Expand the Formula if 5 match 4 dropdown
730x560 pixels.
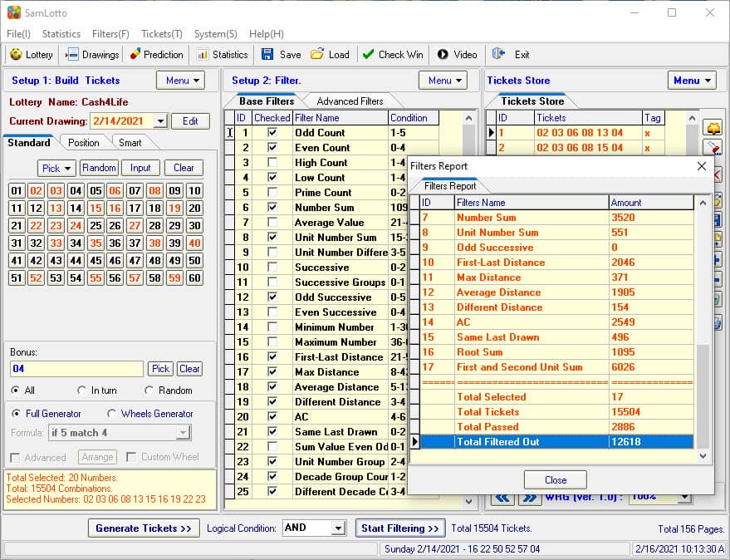coord(183,433)
